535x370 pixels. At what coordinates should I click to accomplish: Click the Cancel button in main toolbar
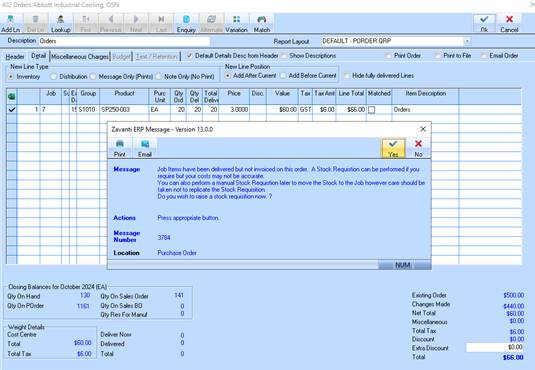pos(509,24)
